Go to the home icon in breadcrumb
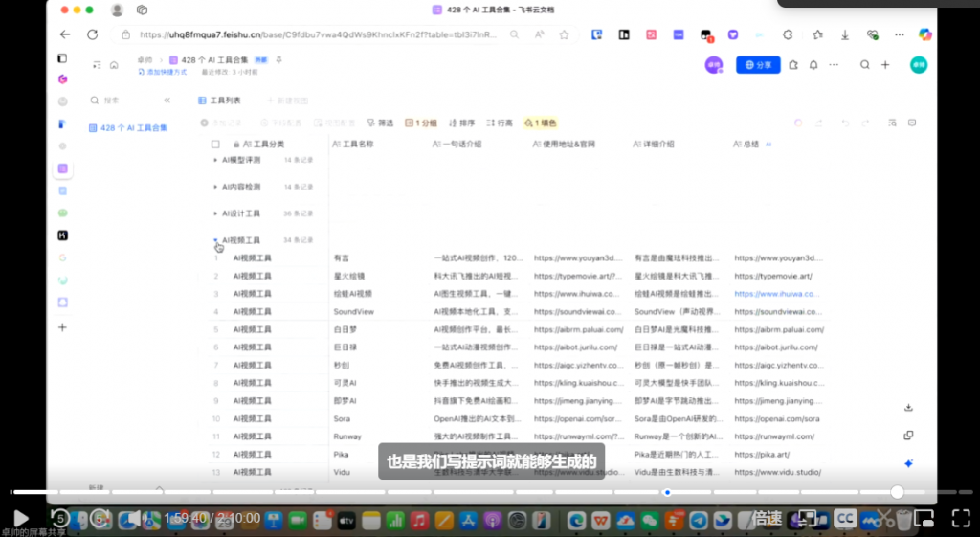Screen dimensions: 980x537 [114, 65]
